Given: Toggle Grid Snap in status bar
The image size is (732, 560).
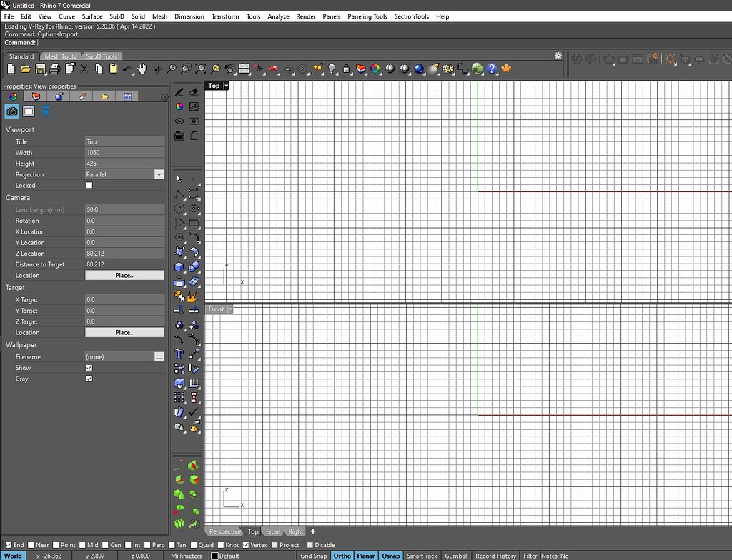Looking at the screenshot, I should [x=313, y=556].
